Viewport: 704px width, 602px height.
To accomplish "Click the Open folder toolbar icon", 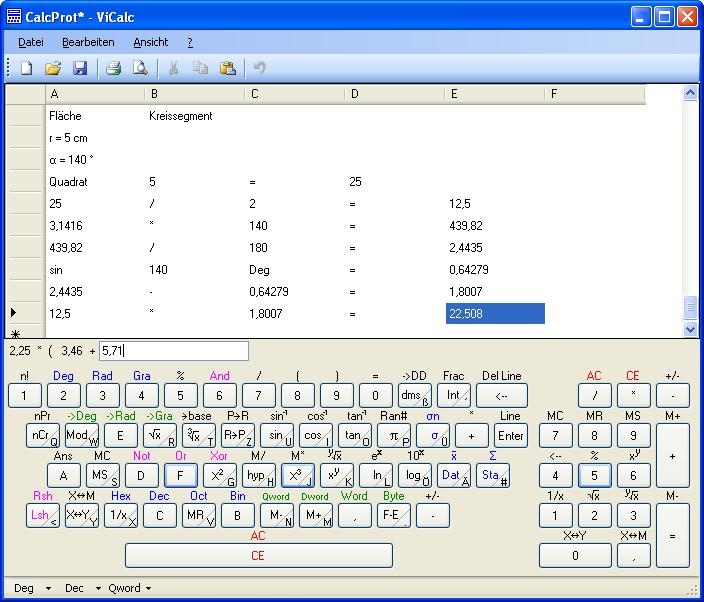I will click(x=53, y=68).
